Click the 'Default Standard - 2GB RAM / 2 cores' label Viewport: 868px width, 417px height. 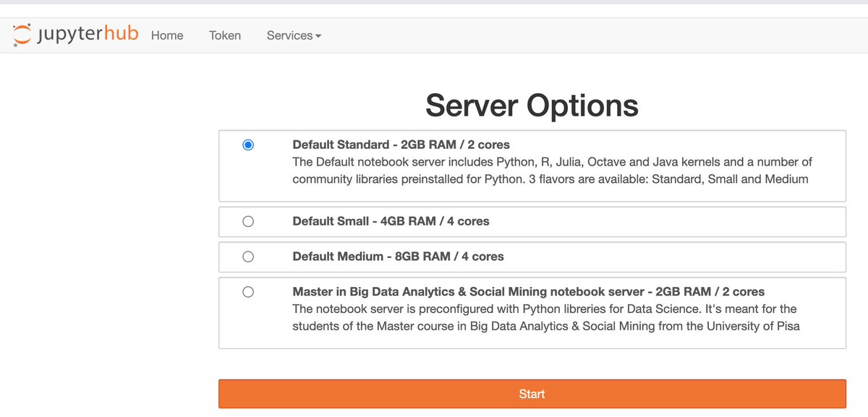click(401, 145)
